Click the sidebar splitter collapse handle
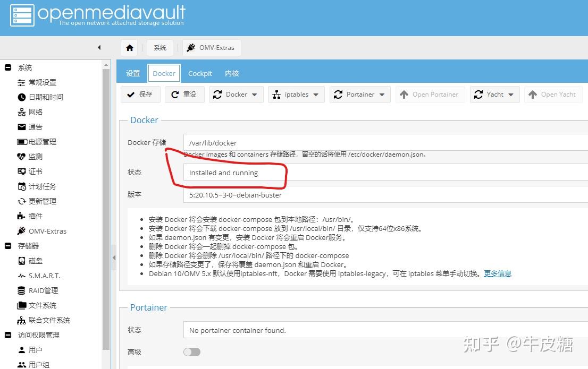This screenshot has width=588, height=369. click(114, 258)
